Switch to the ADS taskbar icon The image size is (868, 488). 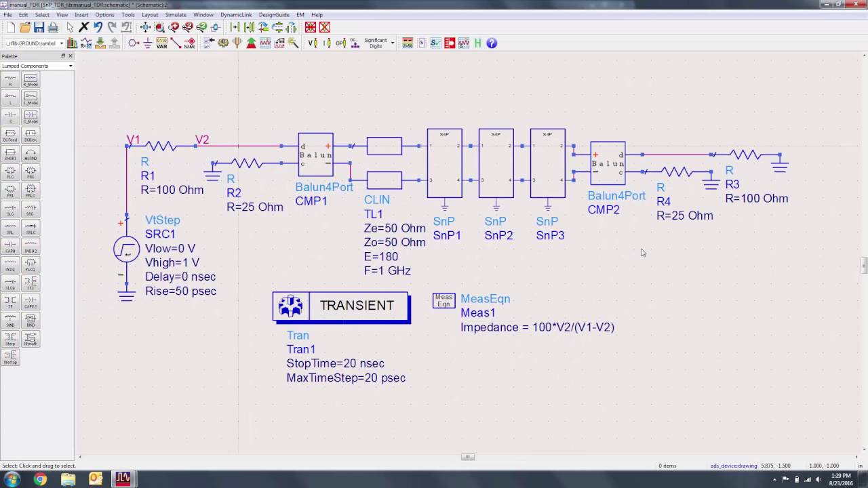[123, 479]
